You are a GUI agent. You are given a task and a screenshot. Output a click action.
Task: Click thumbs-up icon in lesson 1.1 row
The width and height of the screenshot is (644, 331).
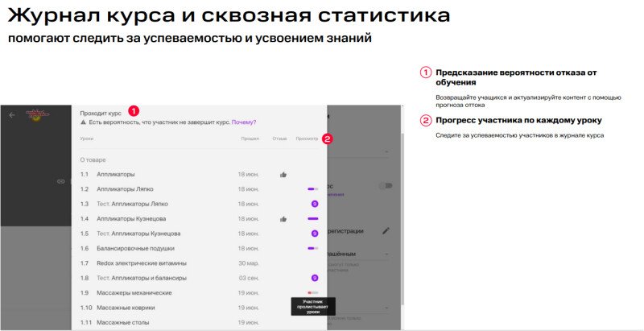pyautogui.click(x=283, y=175)
